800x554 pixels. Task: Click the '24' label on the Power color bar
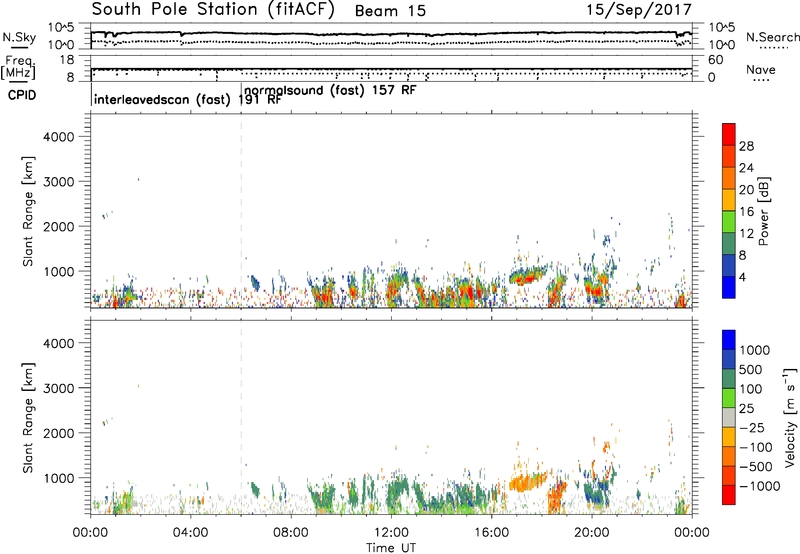click(x=746, y=168)
